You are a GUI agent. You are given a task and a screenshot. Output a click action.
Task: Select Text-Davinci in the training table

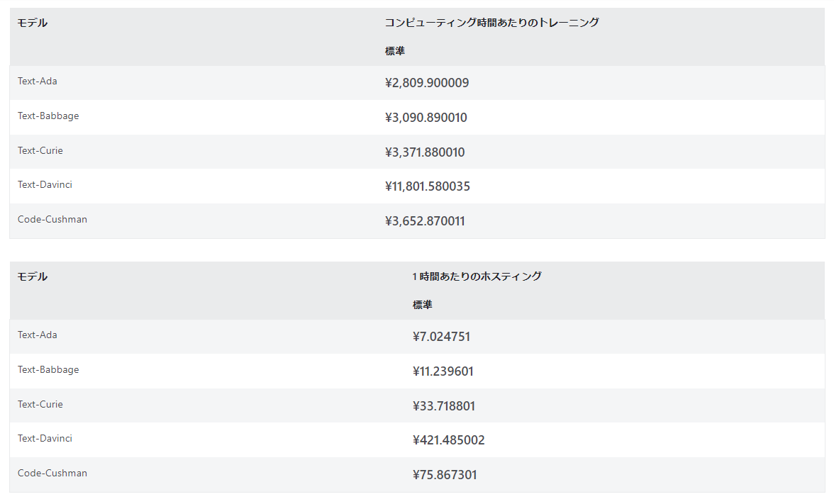click(45, 185)
